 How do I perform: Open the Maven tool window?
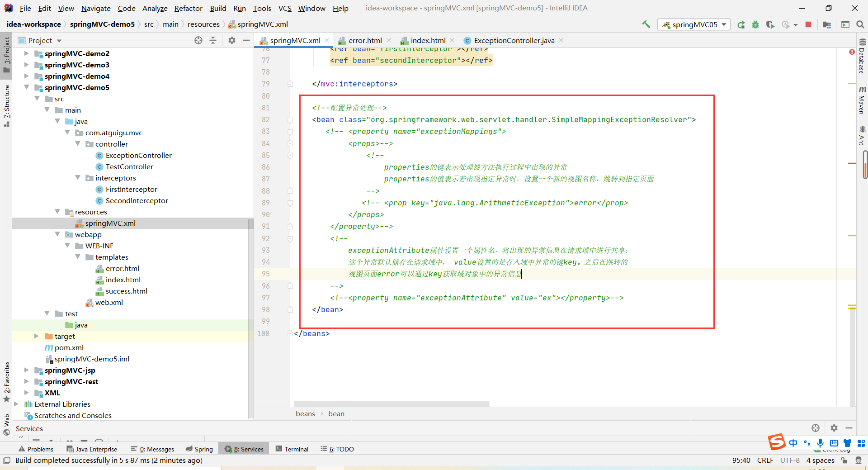[862, 100]
